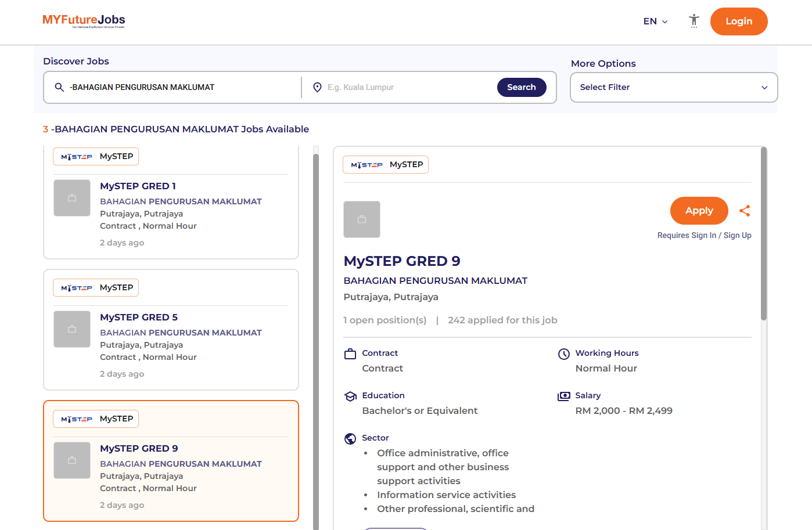Screen dimensions: 812x530
Task: Click Normal Hour working hours value
Action: [606, 369]
